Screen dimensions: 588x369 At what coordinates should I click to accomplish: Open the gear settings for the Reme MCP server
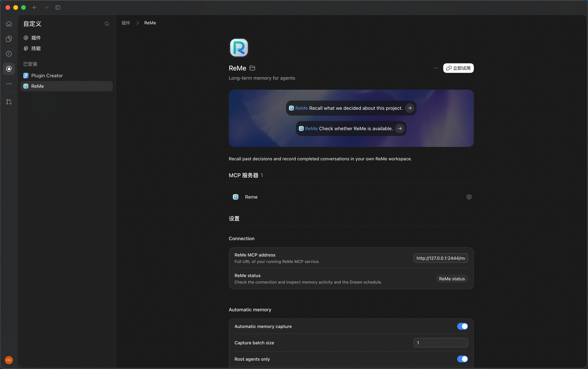(x=469, y=197)
